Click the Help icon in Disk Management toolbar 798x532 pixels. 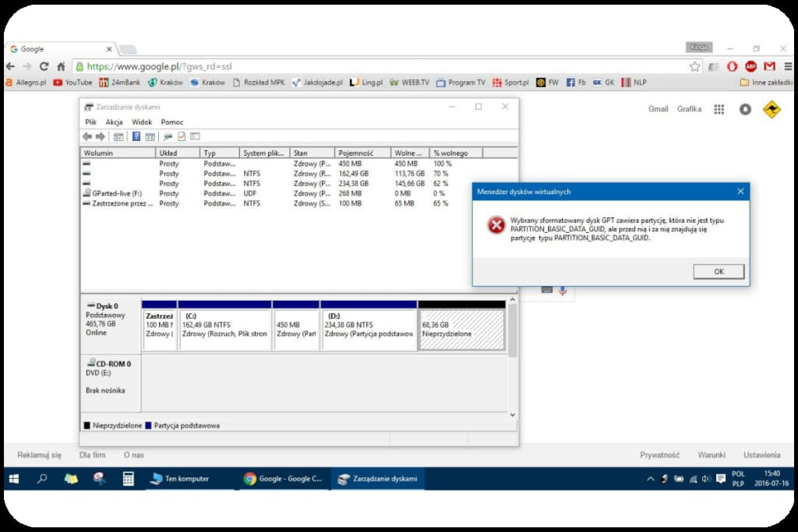point(136,136)
